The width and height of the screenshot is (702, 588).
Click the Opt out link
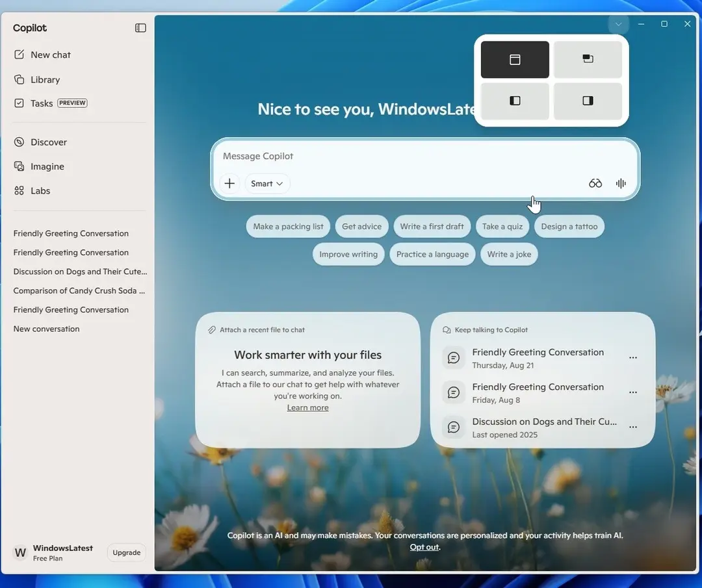pos(424,547)
